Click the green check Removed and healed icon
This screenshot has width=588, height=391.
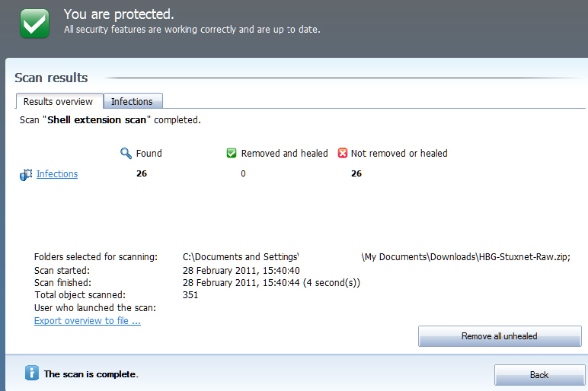232,153
